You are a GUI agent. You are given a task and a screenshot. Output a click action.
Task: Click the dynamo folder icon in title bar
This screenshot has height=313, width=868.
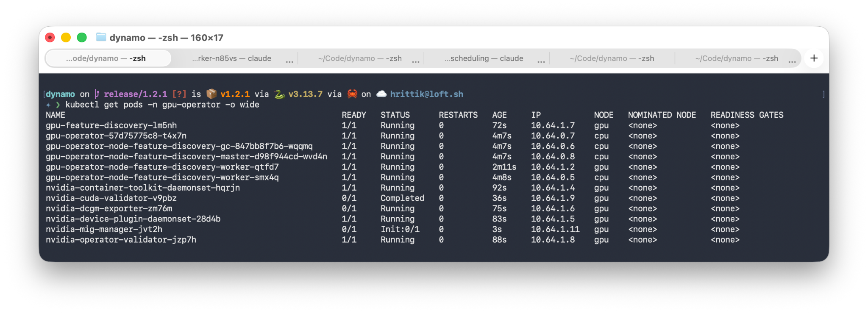coord(101,37)
